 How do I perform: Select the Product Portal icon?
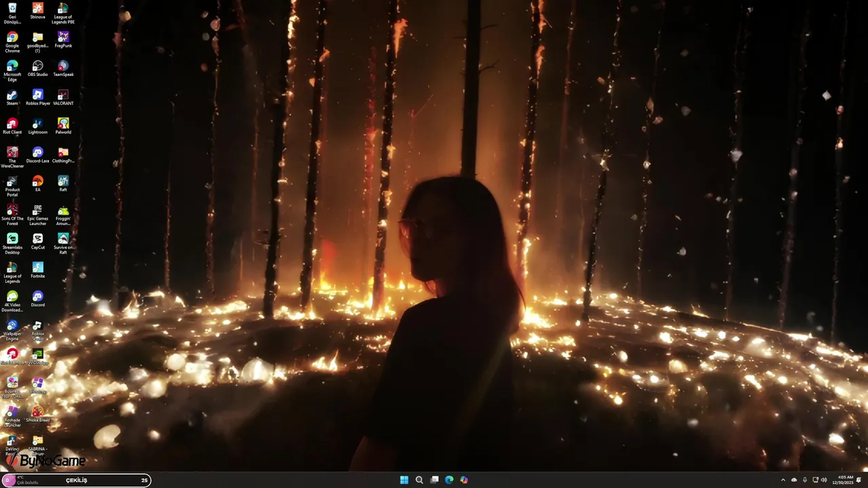click(12, 186)
